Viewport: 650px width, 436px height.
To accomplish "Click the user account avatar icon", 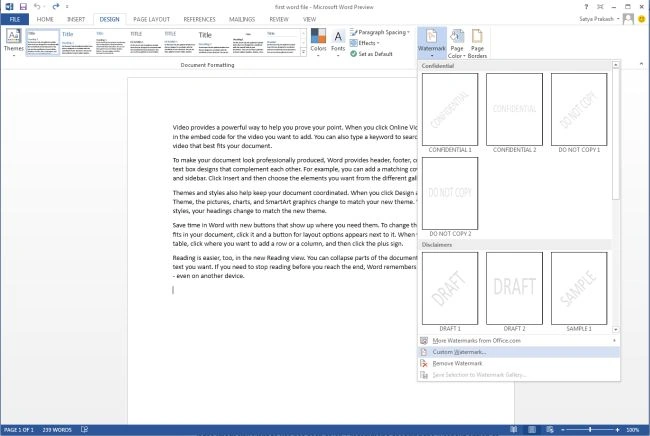I will [x=628, y=19].
